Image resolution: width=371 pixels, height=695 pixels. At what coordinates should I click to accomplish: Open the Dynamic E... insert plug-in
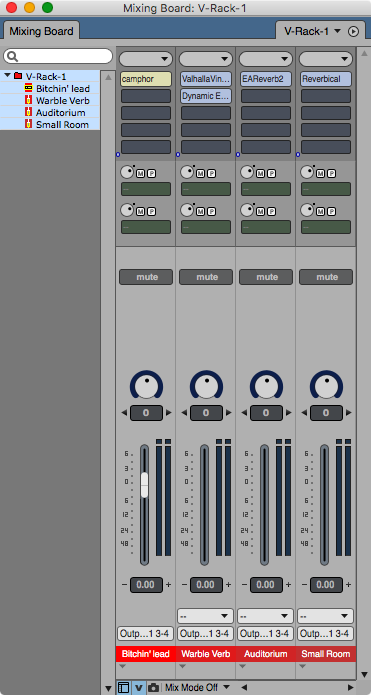point(206,96)
